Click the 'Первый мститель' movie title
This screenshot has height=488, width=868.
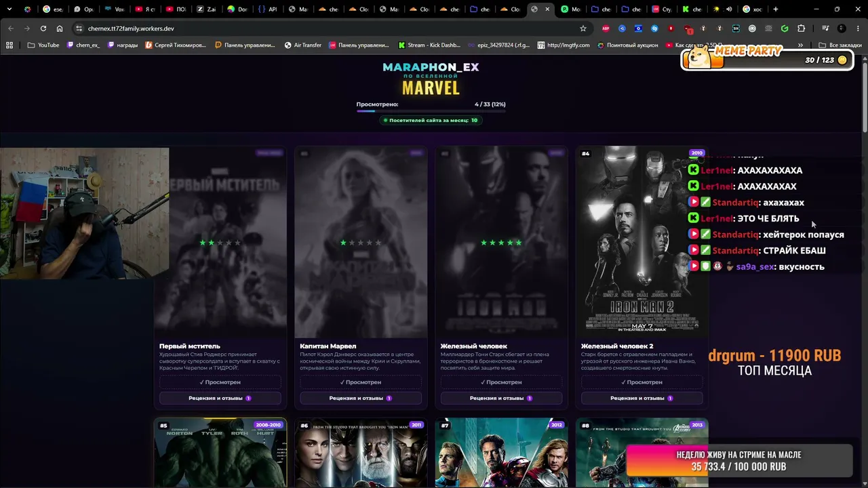point(190,346)
